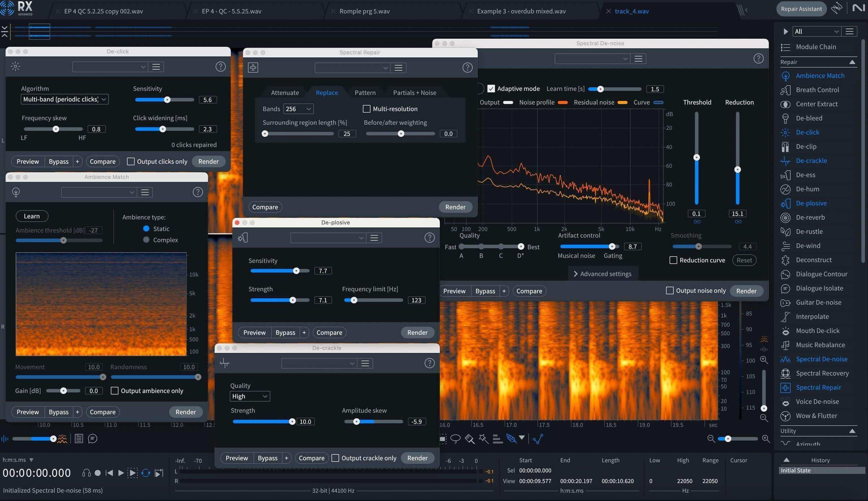Open the Wow & Flutter module

pos(816,416)
